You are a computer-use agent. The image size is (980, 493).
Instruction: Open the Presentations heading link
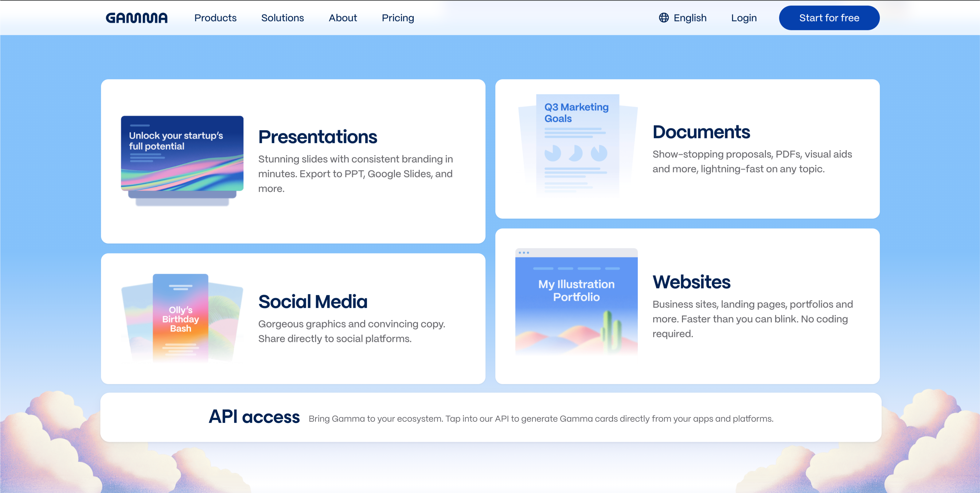(x=318, y=137)
